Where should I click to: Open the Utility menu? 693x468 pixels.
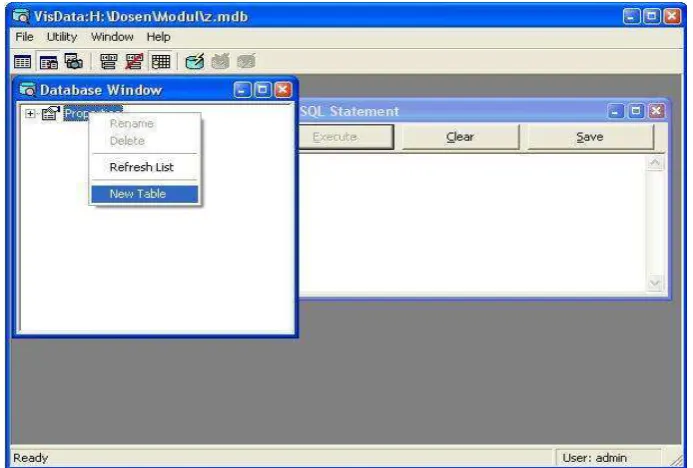coord(62,37)
